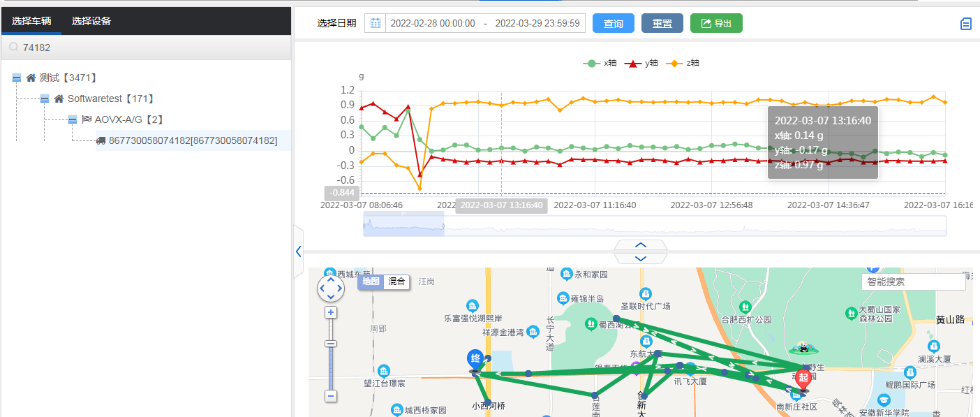Switch map to 混合 view

pos(396,281)
